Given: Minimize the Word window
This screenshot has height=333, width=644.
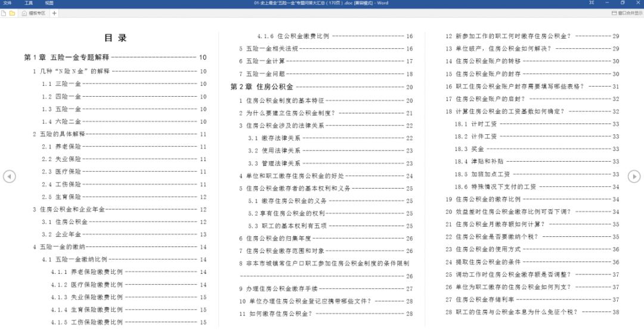Looking at the screenshot, I should click(x=608, y=3).
